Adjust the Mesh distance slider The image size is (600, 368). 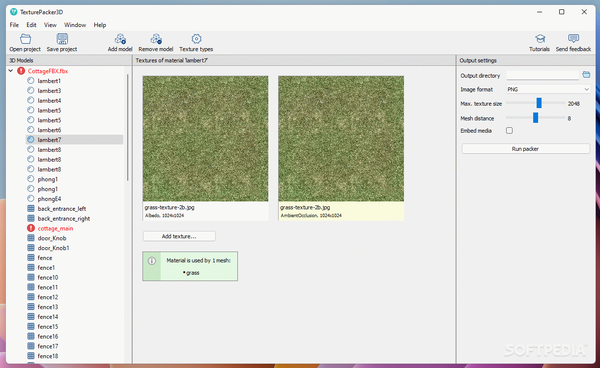point(536,118)
